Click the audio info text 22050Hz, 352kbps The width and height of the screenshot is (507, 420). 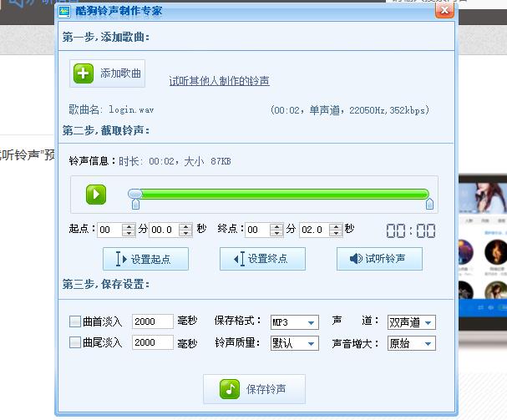point(387,110)
